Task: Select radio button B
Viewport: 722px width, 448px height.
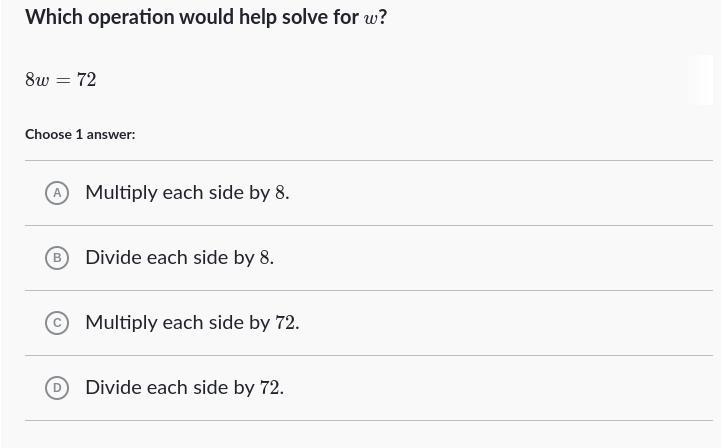Action: pos(57,258)
